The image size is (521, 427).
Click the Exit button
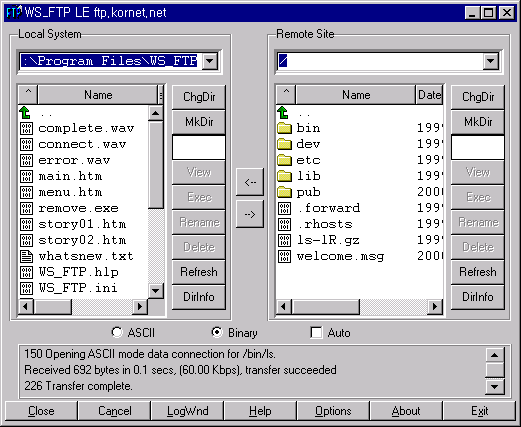click(479, 411)
